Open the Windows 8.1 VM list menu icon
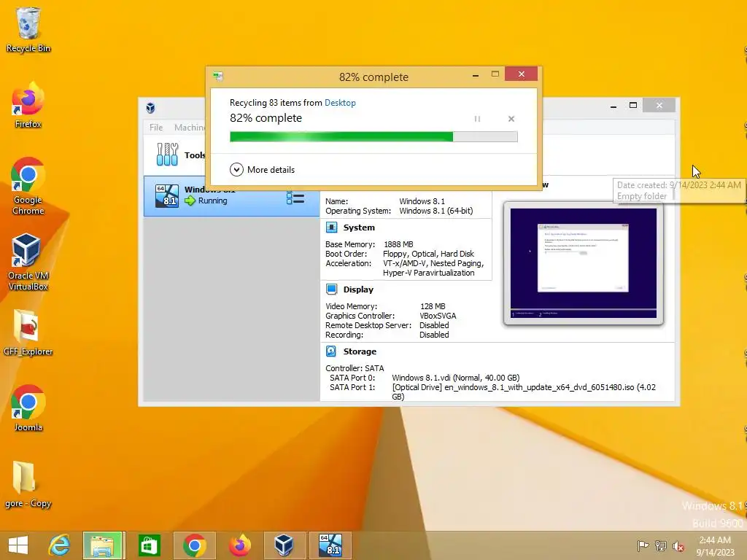747x560 pixels. point(295,198)
